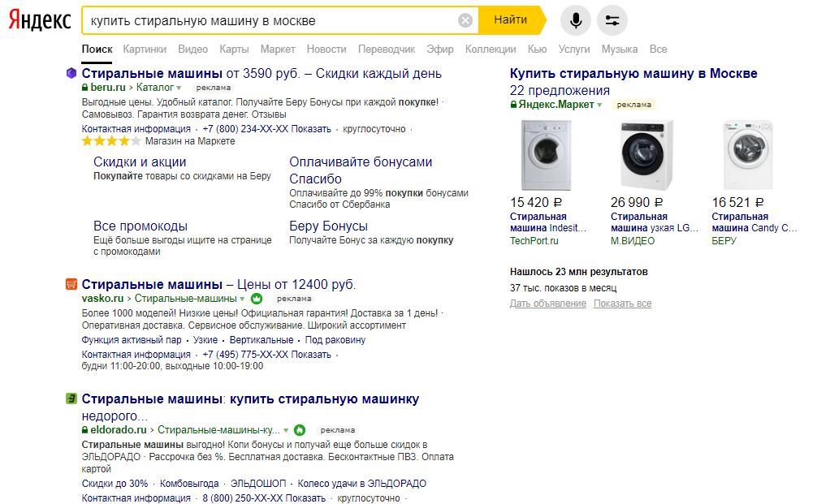The width and height of the screenshot is (817, 504).
Task: Open beru.ru Контактная информация link
Action: point(136,129)
